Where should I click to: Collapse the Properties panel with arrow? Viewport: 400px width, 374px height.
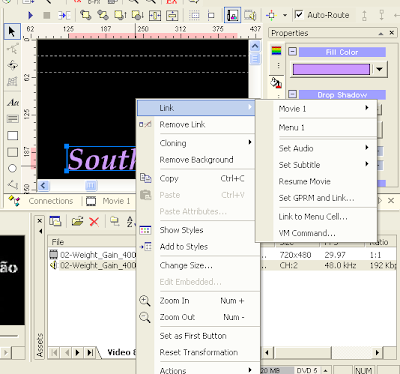click(381, 33)
